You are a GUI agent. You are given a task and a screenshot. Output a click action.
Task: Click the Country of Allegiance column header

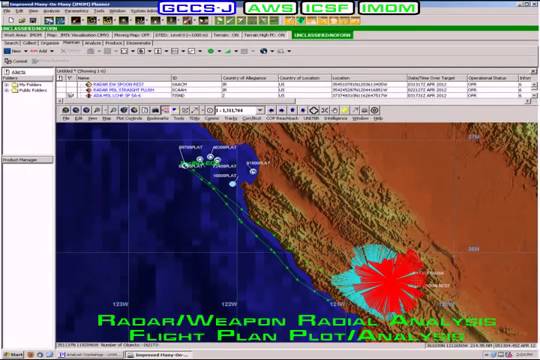249,78
